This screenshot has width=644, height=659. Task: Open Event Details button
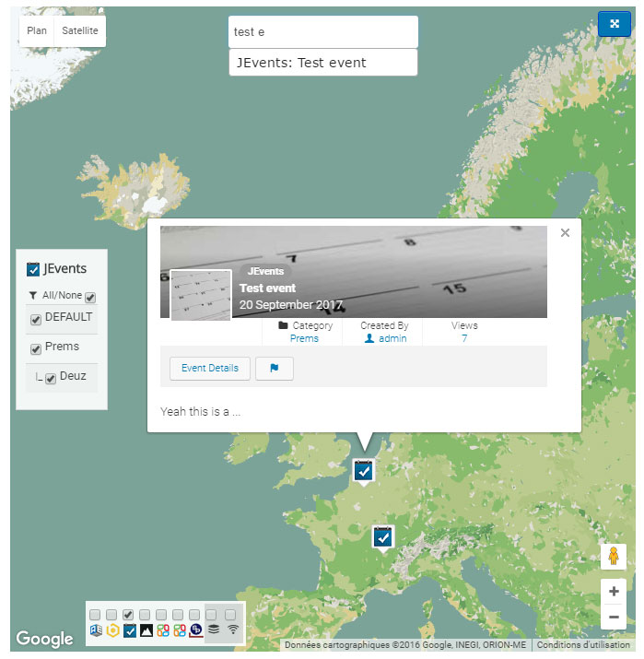click(x=210, y=368)
